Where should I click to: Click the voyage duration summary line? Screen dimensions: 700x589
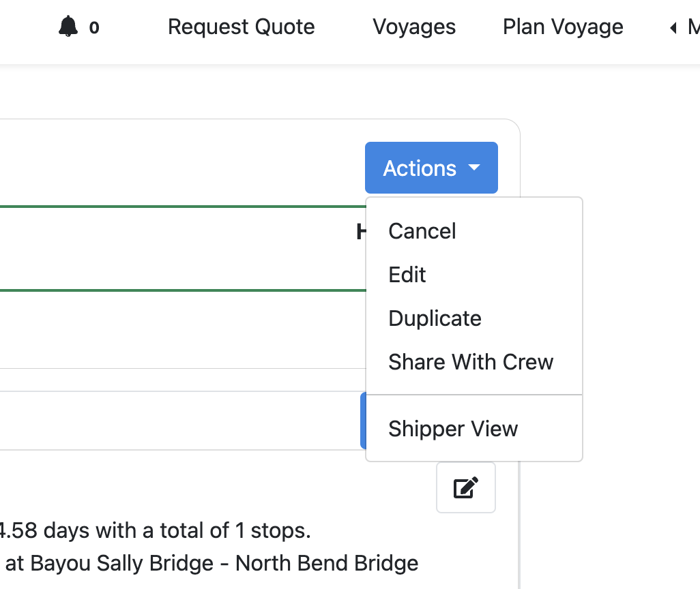click(x=157, y=530)
